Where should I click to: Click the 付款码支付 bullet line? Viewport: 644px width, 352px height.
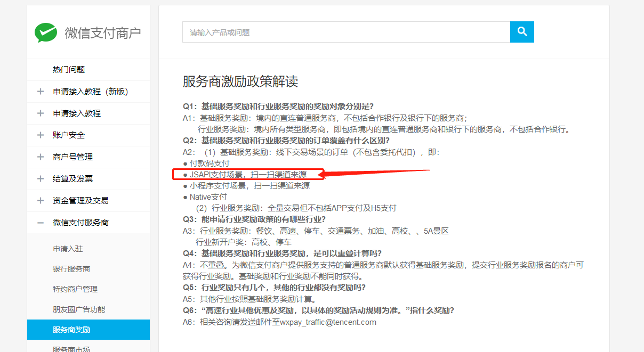click(206, 163)
